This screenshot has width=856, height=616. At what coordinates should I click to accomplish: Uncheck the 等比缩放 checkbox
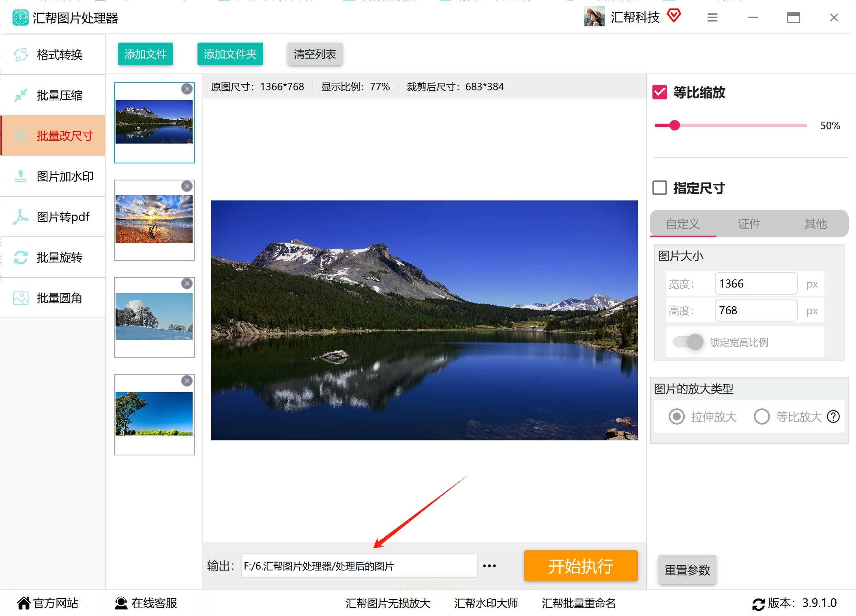point(660,92)
